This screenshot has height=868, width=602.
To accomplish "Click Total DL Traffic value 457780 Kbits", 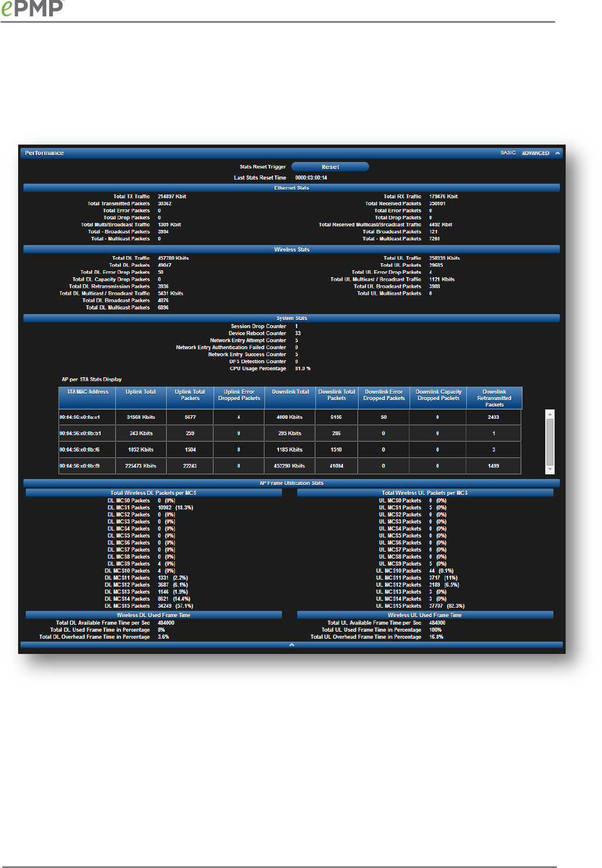I will [173, 258].
